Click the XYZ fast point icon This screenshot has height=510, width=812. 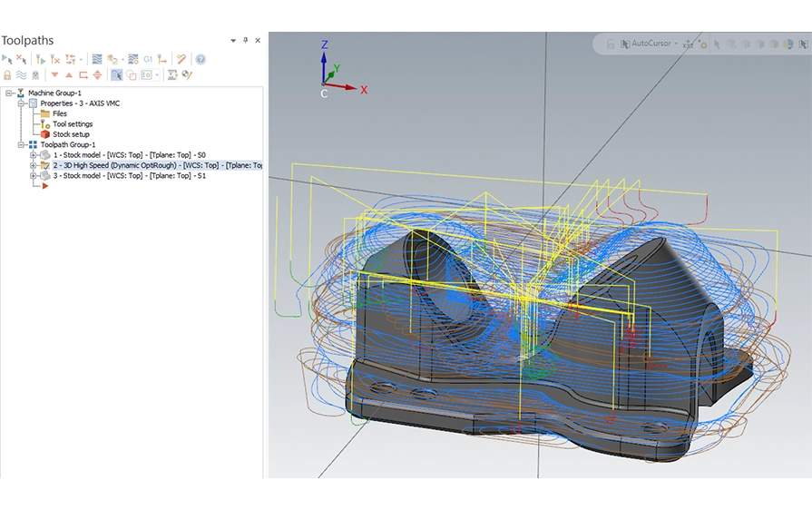click(x=688, y=44)
